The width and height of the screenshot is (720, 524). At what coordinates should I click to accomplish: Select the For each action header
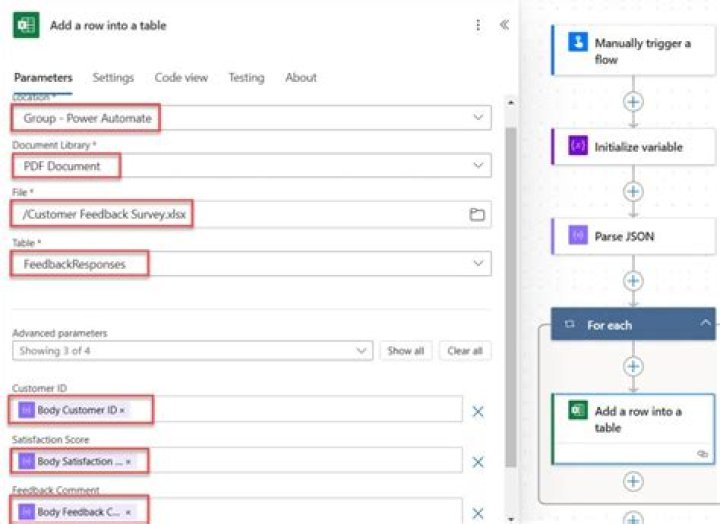[633, 324]
